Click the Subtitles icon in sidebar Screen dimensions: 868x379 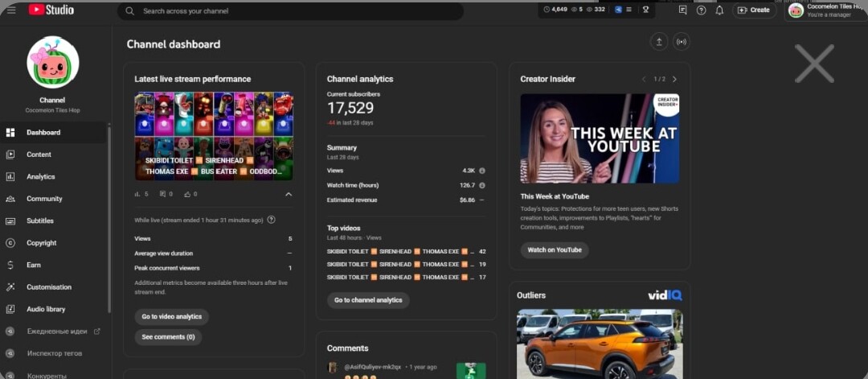click(x=10, y=221)
